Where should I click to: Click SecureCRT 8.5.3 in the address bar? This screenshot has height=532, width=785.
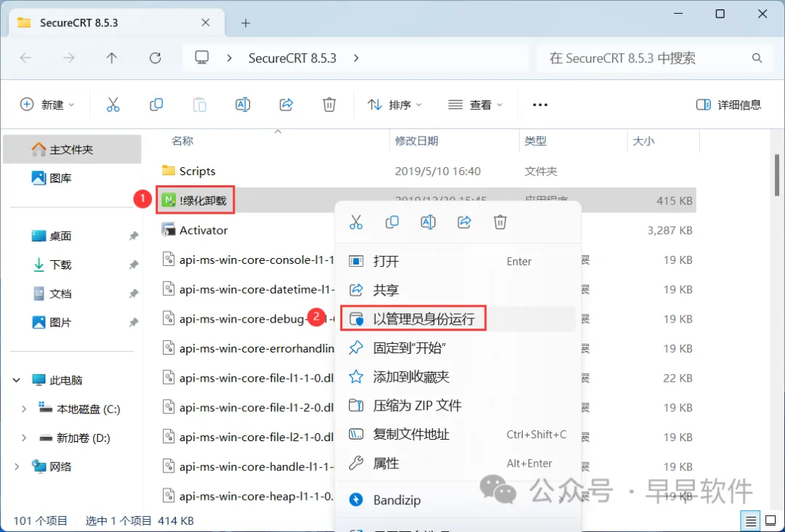pos(292,58)
